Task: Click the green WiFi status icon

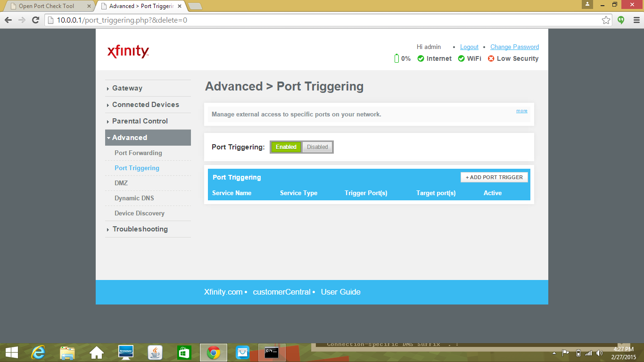Action: 461,58
